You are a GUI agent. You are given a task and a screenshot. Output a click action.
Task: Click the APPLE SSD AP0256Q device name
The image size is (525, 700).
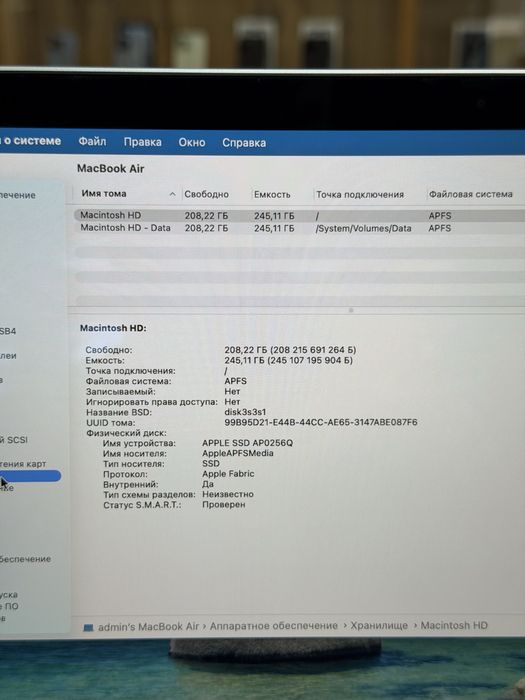point(248,443)
